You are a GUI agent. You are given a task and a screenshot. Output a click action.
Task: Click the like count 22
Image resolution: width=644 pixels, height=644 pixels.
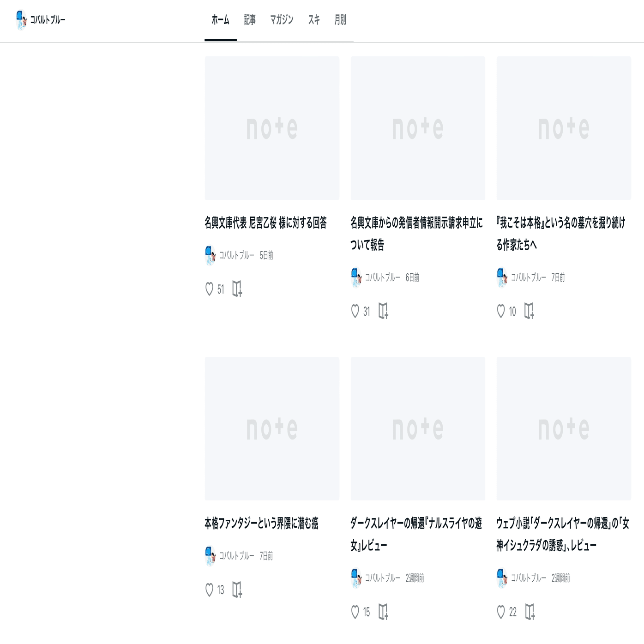[x=513, y=613]
